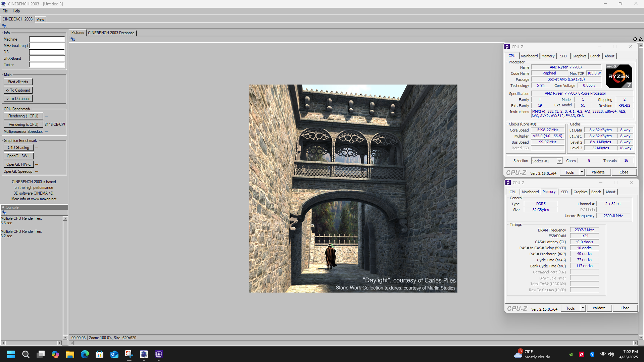
Task: Open File Explorer from the taskbar
Action: (x=70, y=354)
